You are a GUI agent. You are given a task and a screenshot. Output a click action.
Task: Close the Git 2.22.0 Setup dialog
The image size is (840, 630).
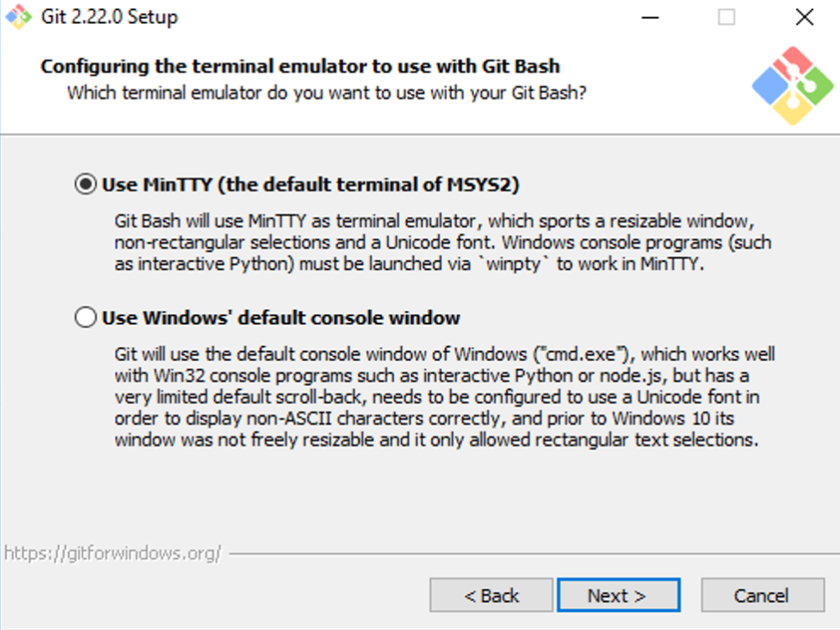coord(805,18)
